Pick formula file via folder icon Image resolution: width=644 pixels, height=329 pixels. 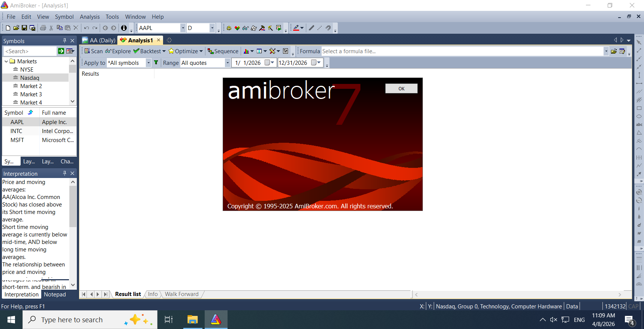(614, 51)
